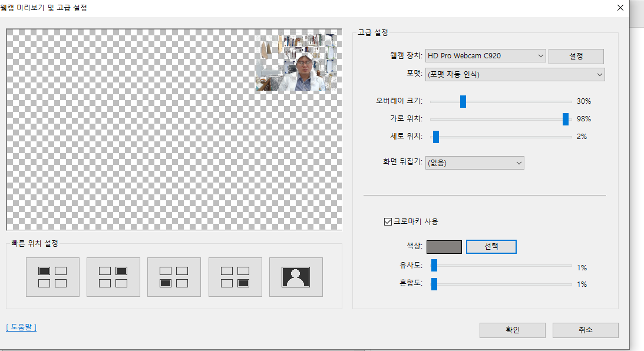The height and width of the screenshot is (351, 644).
Task: Close the webcam preview settings dialog
Action: [x=620, y=8]
